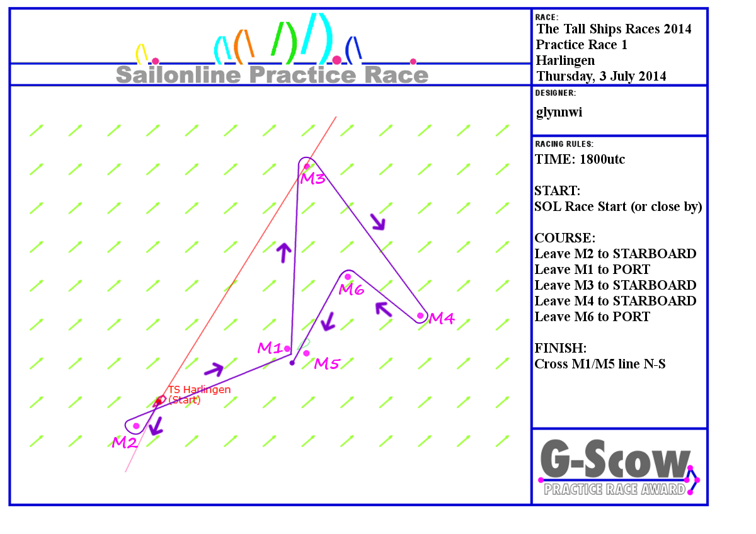Click the purple arrow between M4 and M6
This screenshot has width=756, height=534.
tap(383, 309)
